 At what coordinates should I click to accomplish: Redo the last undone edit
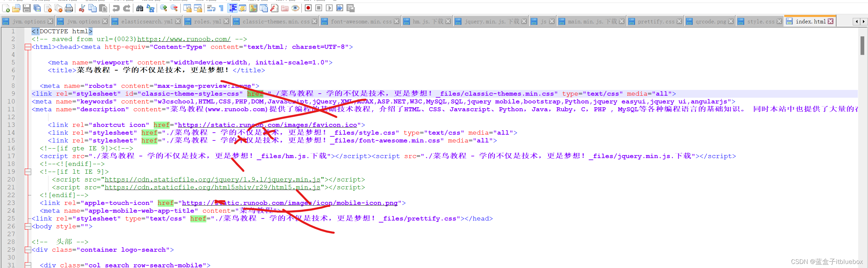click(x=126, y=8)
